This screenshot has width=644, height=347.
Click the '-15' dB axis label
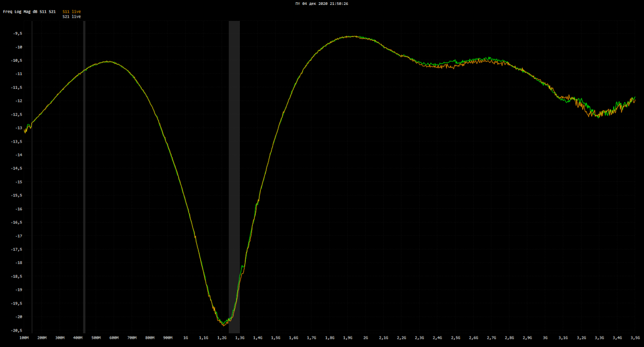pyautogui.click(x=19, y=182)
